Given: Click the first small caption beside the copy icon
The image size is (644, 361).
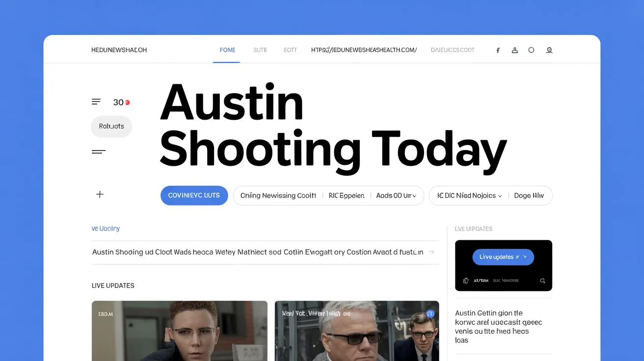Looking at the screenshot, I should [481, 281].
